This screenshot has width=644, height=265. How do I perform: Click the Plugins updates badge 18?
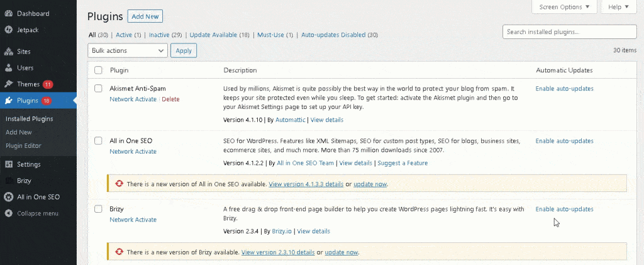[x=46, y=101]
